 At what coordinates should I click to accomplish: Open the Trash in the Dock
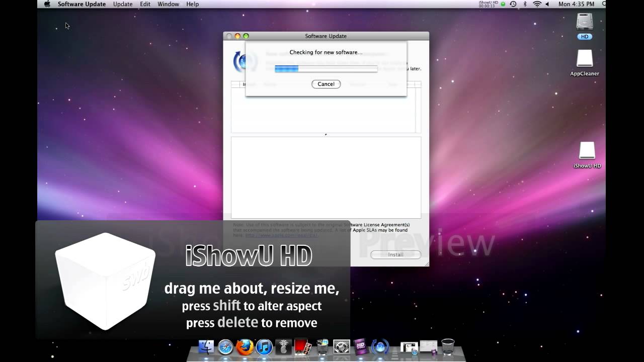coord(448,347)
